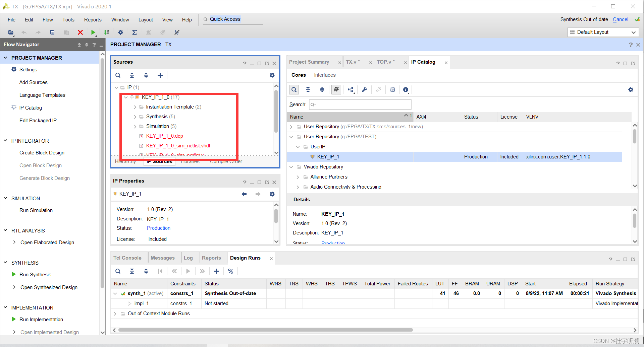The width and height of the screenshot is (644, 347).
Task: Toggle the hide incompatible IP filter button
Action: (336, 90)
